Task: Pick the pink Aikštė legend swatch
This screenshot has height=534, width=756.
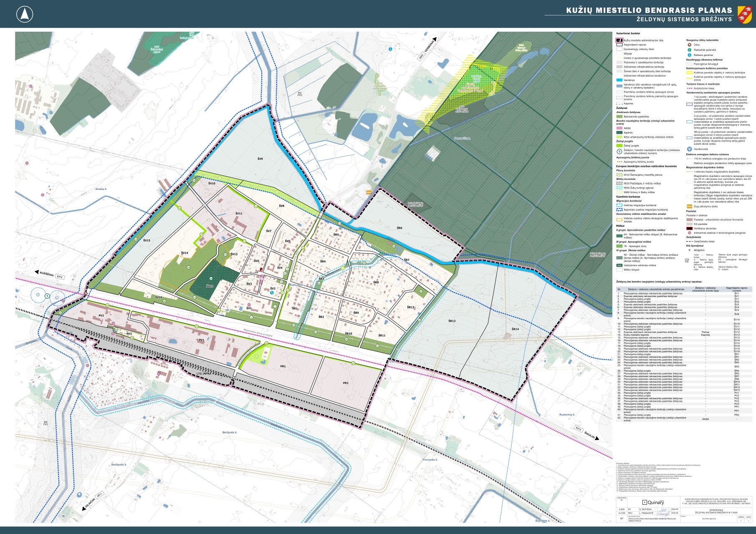Action: pos(619,128)
